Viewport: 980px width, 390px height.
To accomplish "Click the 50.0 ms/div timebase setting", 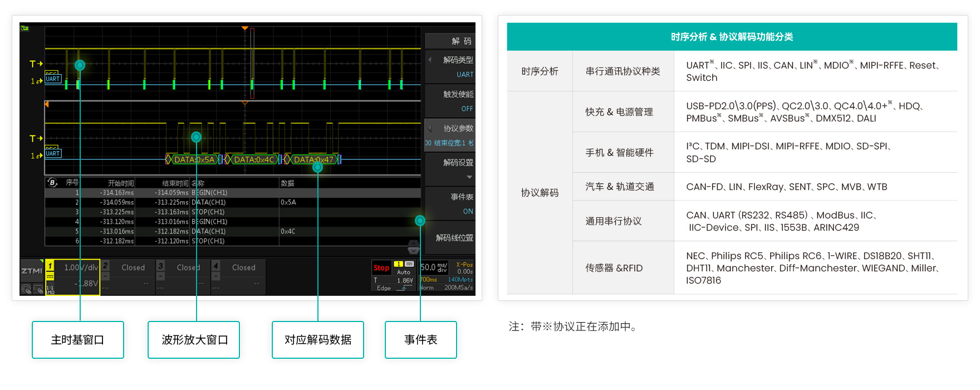I will click(x=434, y=268).
